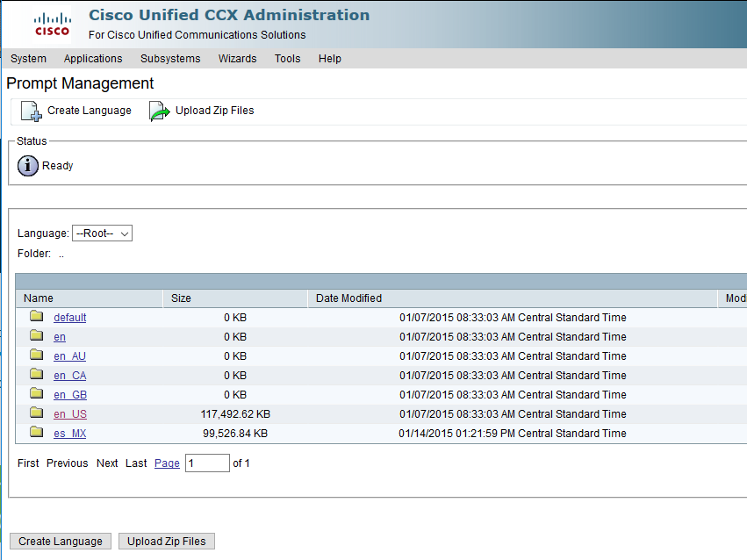Click the date cell in en_US row

513,414
